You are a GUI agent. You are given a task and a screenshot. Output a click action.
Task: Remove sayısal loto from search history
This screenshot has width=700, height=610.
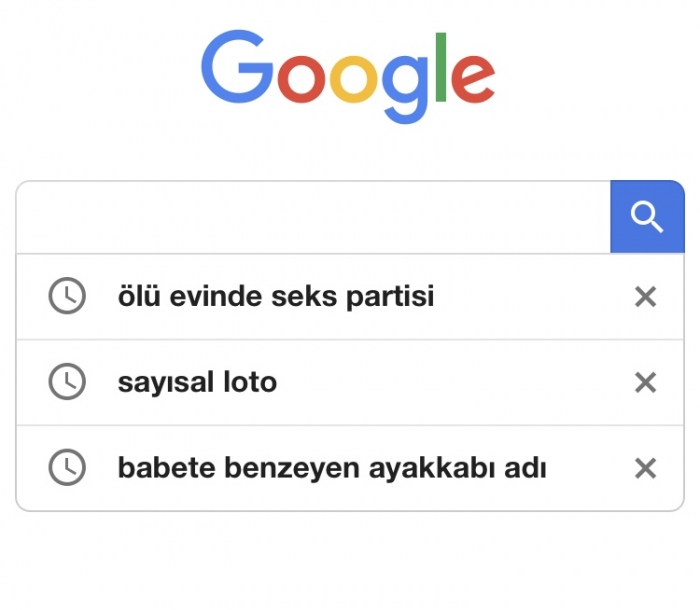(646, 383)
